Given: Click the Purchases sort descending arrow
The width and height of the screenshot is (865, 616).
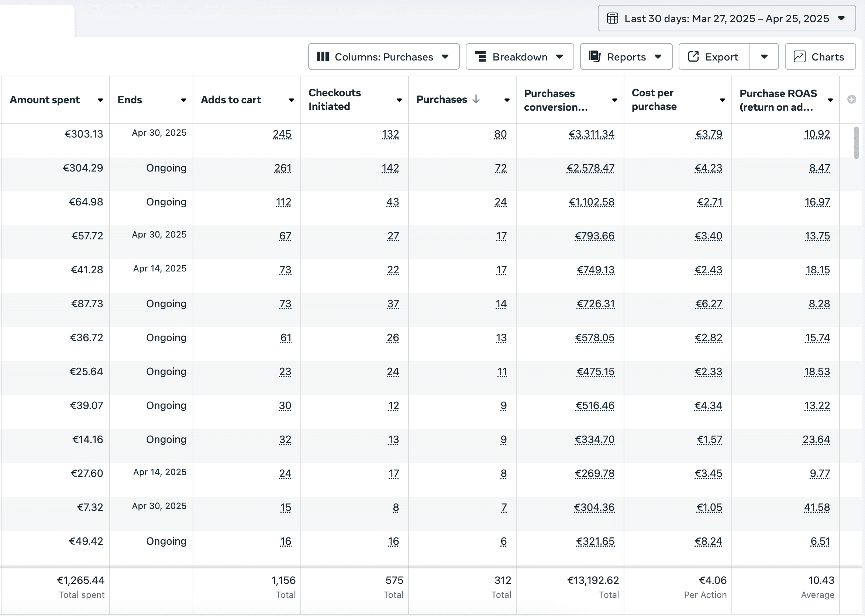Looking at the screenshot, I should click(476, 99).
